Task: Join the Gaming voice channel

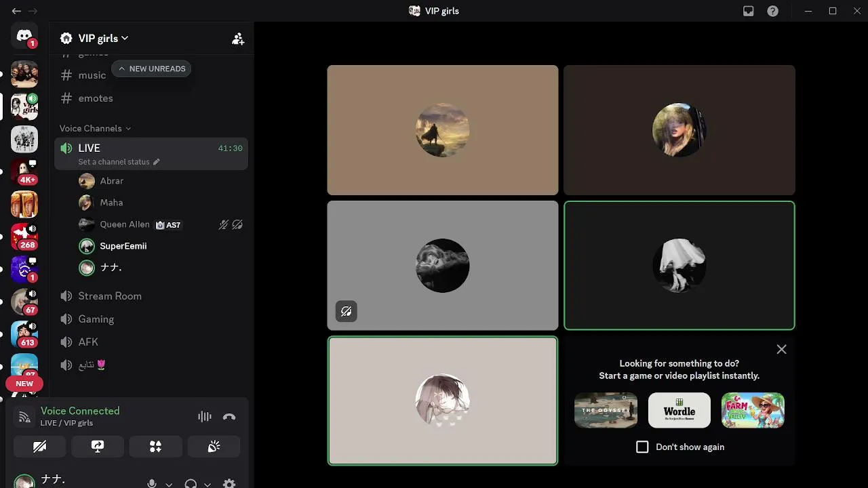Action: [151, 319]
